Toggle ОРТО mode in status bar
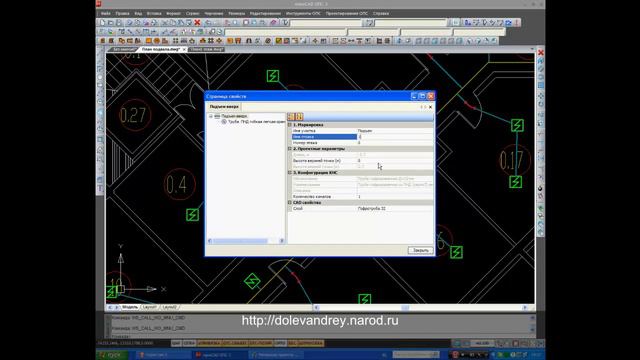640x360 pixels. [x=280, y=343]
